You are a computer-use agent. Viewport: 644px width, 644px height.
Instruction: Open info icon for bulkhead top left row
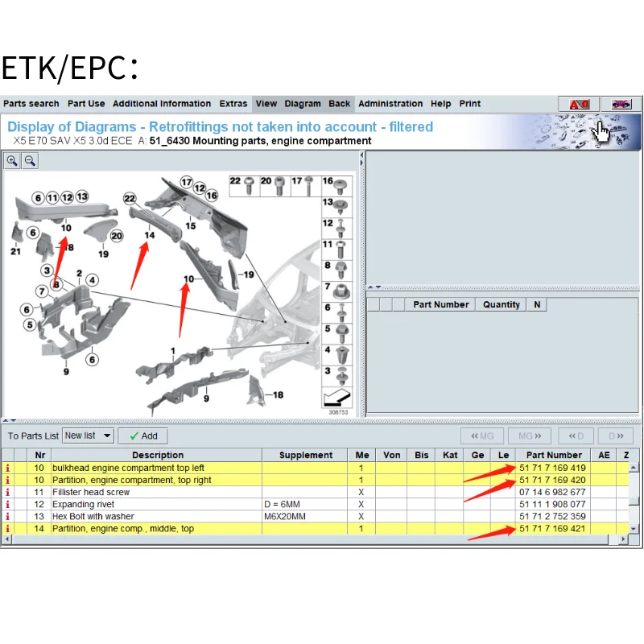(x=7, y=468)
